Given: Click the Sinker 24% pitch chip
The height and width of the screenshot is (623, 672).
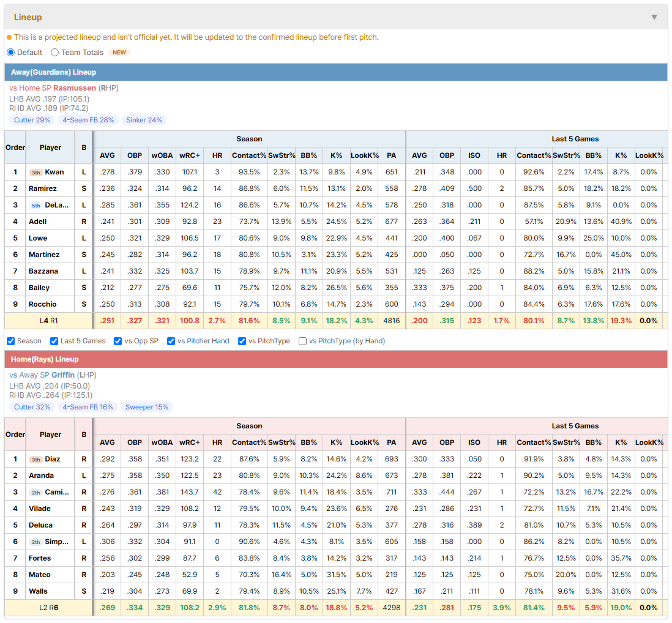Looking at the screenshot, I should coord(144,120).
